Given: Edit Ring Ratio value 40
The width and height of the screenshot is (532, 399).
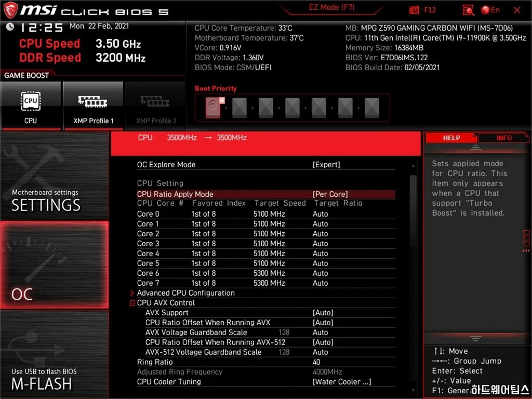Looking at the screenshot, I should point(316,362).
